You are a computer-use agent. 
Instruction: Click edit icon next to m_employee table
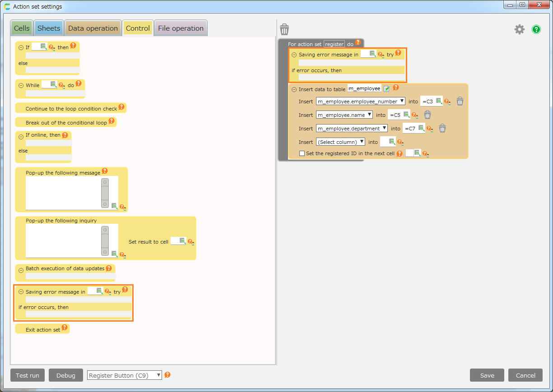point(386,89)
